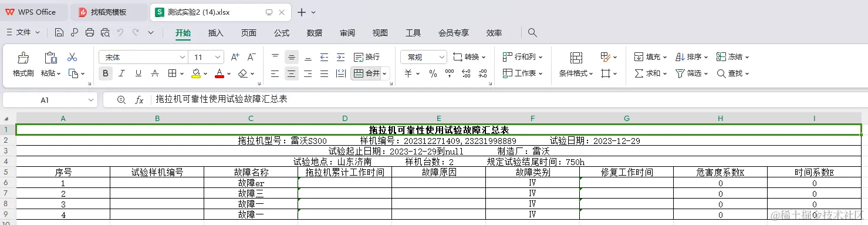Image resolution: width=868 pixels, height=225 pixels.
Task: Click the 合并 merge cells button
Action: click(370, 73)
